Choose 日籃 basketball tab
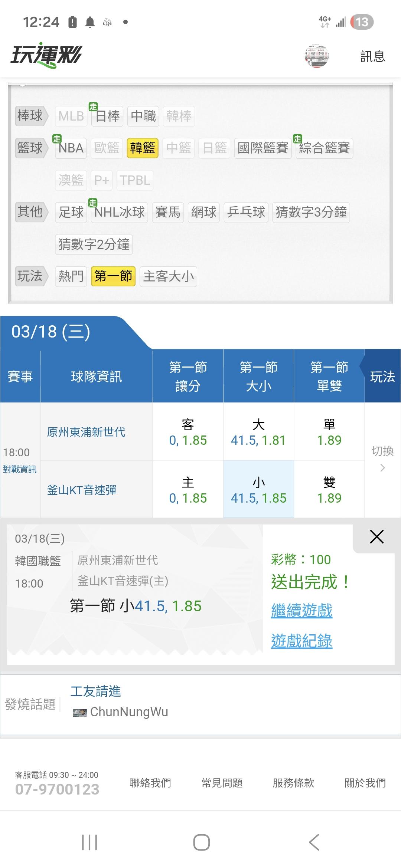Image resolution: width=401 pixels, height=868 pixels. click(215, 148)
